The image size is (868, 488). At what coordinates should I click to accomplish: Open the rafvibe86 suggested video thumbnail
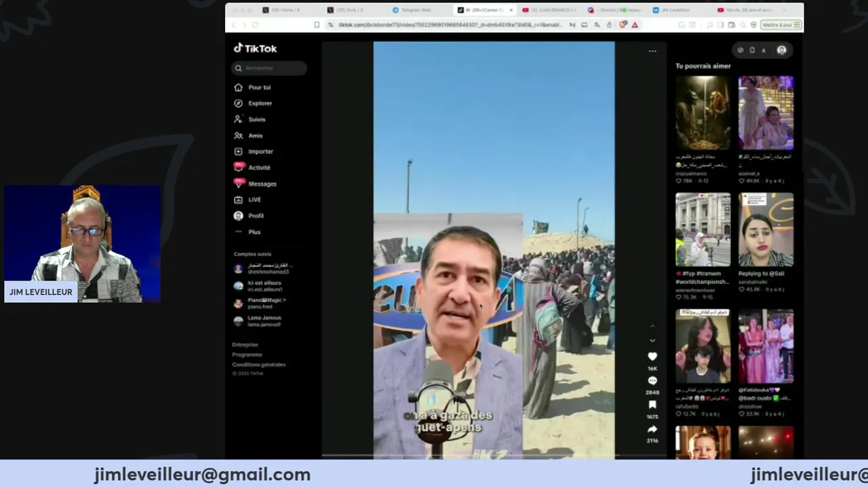[x=703, y=346]
